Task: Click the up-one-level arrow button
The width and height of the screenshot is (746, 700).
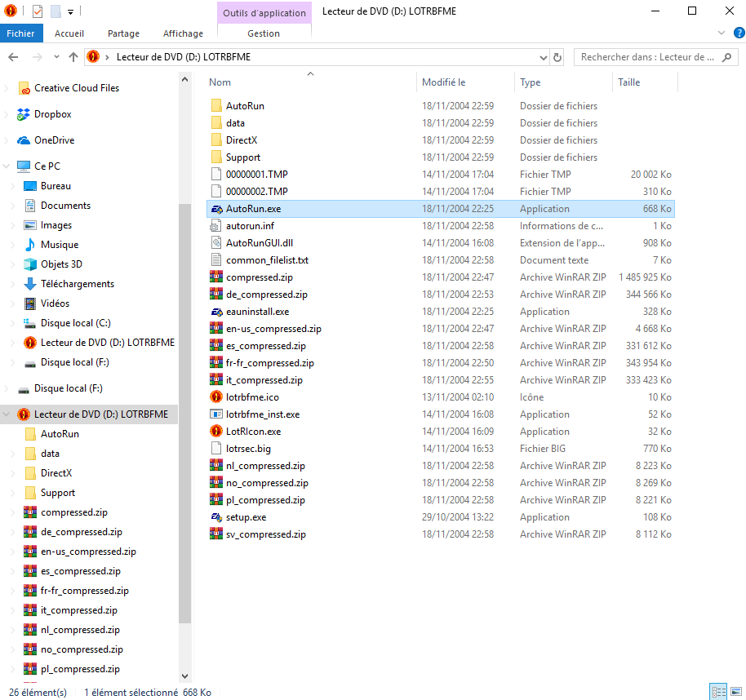Action: pyautogui.click(x=73, y=57)
